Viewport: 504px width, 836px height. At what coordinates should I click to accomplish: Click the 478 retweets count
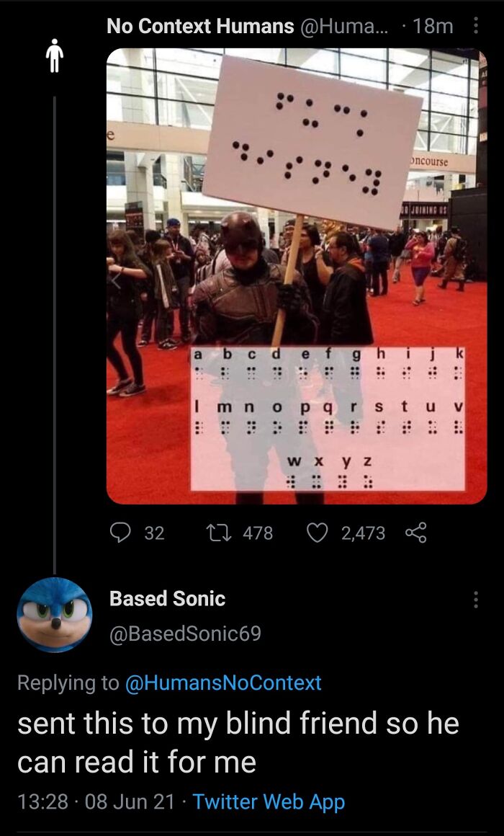[258, 533]
